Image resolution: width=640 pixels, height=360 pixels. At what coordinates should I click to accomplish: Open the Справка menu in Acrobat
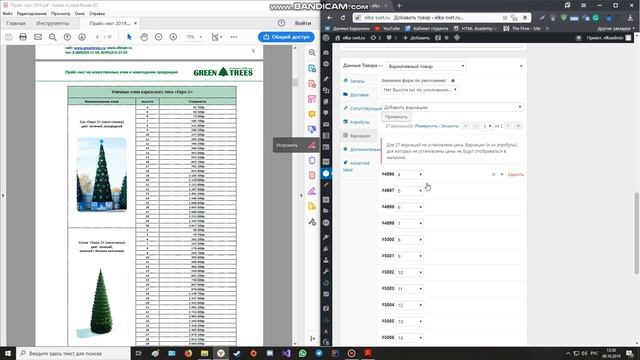coord(97,13)
